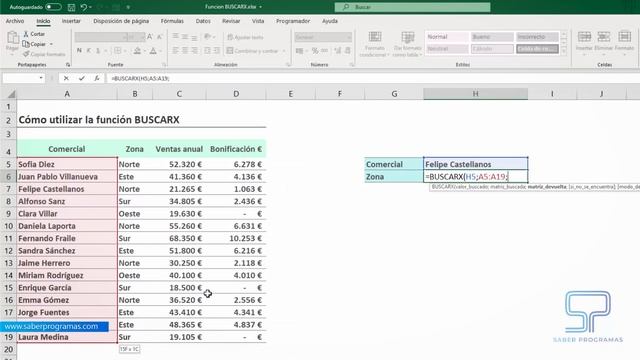Align text to middle vertically
This screenshot has width=640, height=360.
(x=185, y=37)
